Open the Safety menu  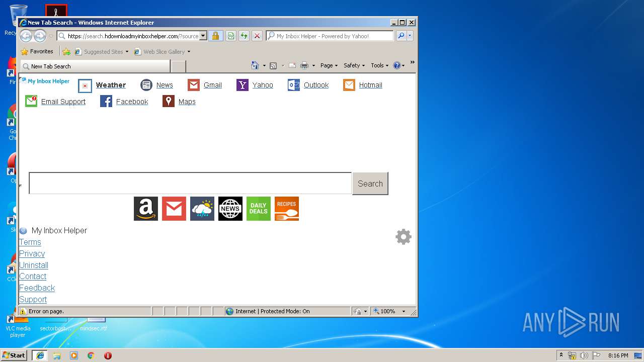[x=355, y=65]
